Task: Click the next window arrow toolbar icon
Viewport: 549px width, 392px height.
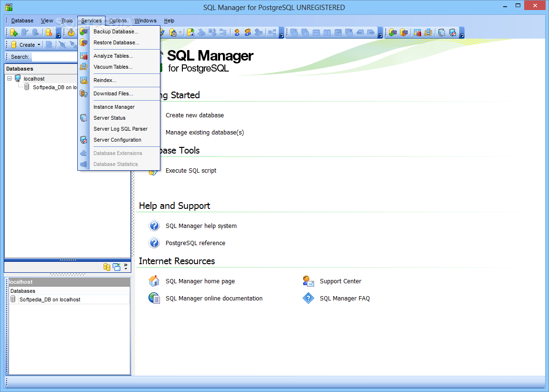Action: (x=371, y=32)
